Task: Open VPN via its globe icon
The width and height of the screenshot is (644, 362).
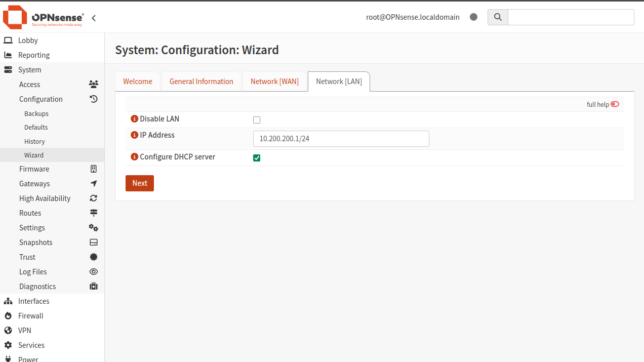Action: (8, 331)
